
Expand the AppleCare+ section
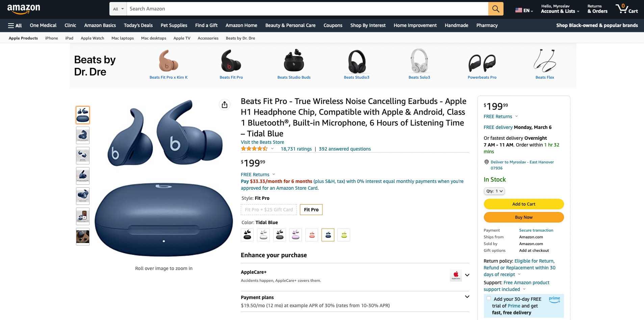[x=467, y=275]
